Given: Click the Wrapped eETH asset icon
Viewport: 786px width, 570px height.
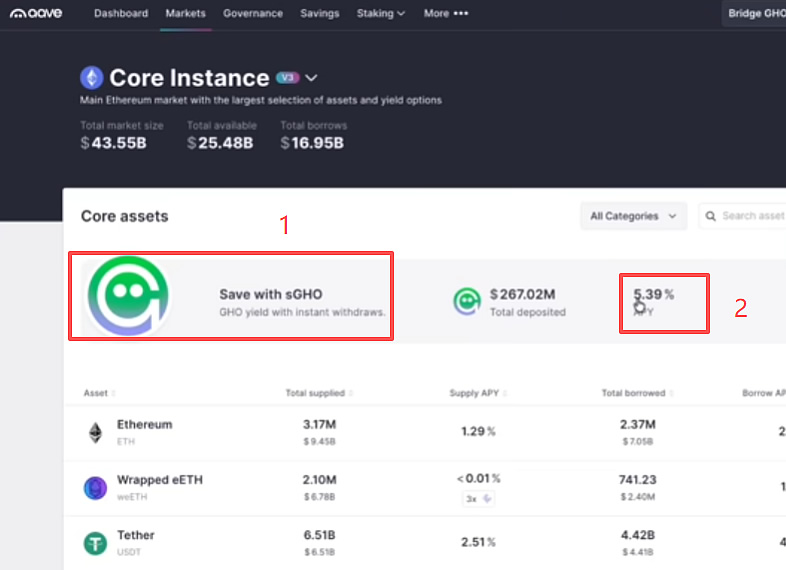Looking at the screenshot, I should [95, 488].
